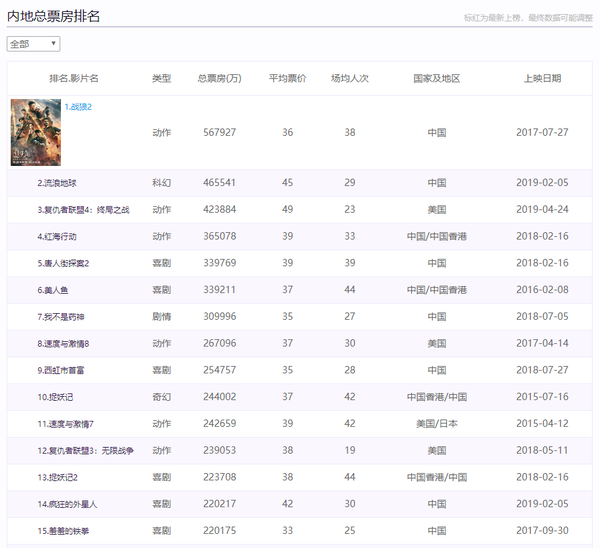Open the 13.捉妖记2 movie entry
Viewport: 600px width, 548px height.
(57, 478)
